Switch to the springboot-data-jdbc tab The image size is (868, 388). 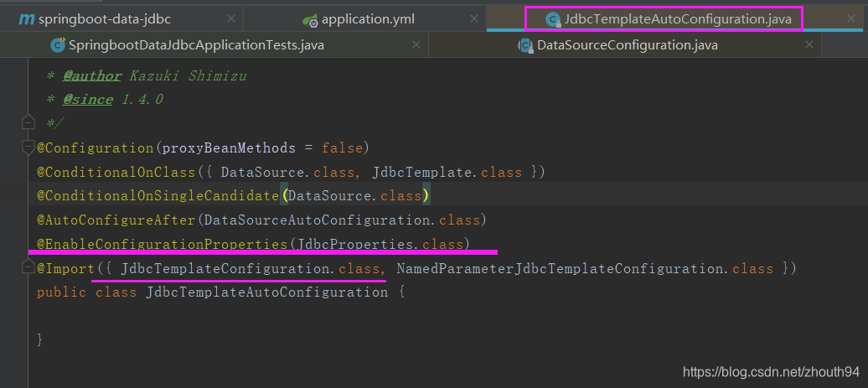coord(121,19)
